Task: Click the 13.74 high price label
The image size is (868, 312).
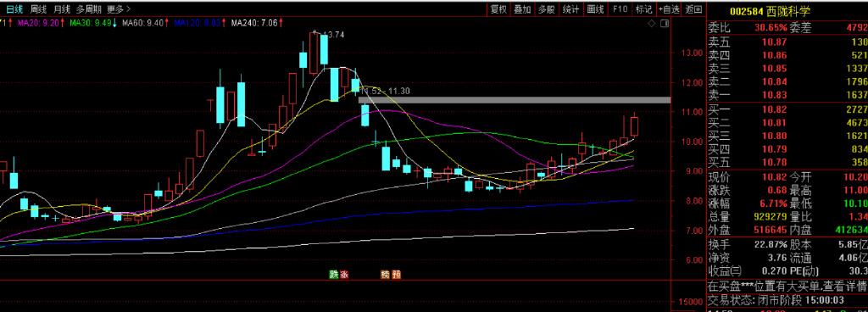Action: click(x=333, y=35)
